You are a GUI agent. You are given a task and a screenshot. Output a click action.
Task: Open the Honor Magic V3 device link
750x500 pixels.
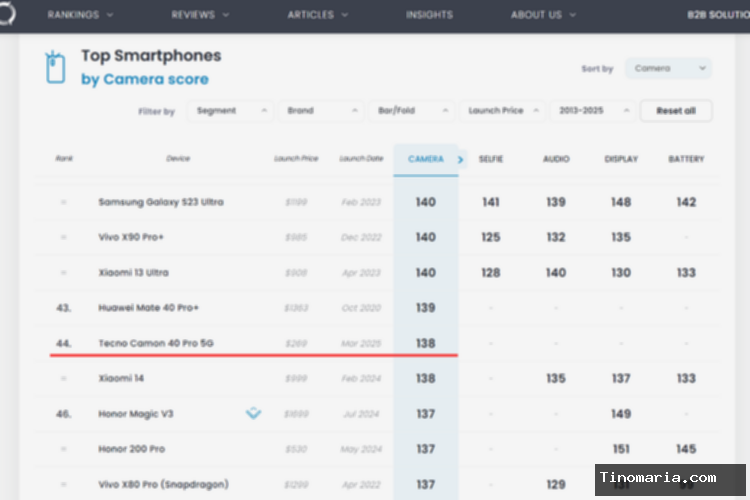coord(136,414)
